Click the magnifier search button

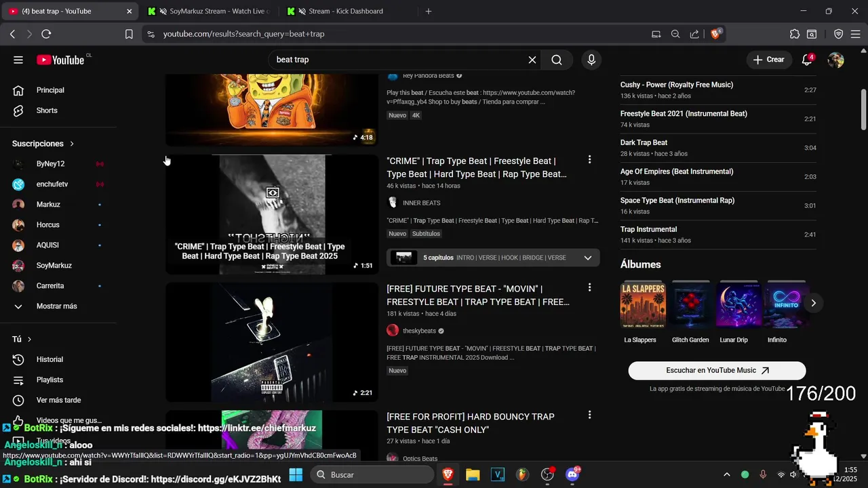[x=557, y=60]
